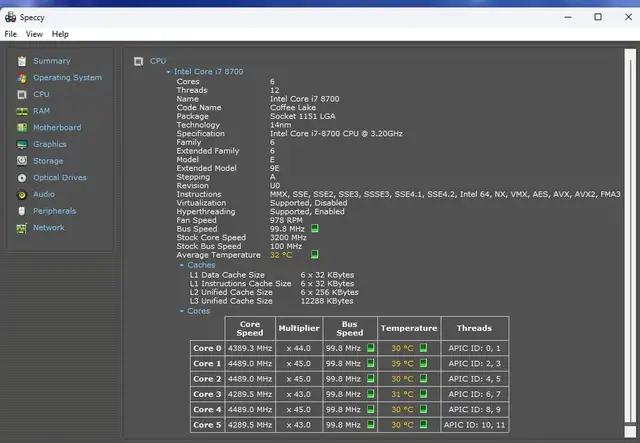The height and width of the screenshot is (443, 640).
Task: Open the Optical Drives section
Action: tap(60, 178)
